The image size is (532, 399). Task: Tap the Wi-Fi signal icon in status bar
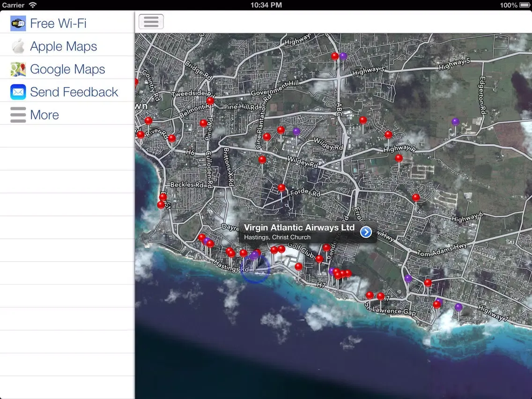[x=33, y=5]
